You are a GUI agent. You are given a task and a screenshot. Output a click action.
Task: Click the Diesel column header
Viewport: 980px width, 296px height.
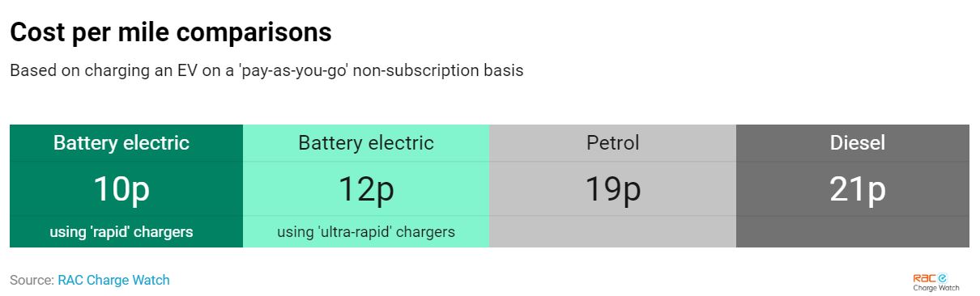pyautogui.click(x=858, y=143)
